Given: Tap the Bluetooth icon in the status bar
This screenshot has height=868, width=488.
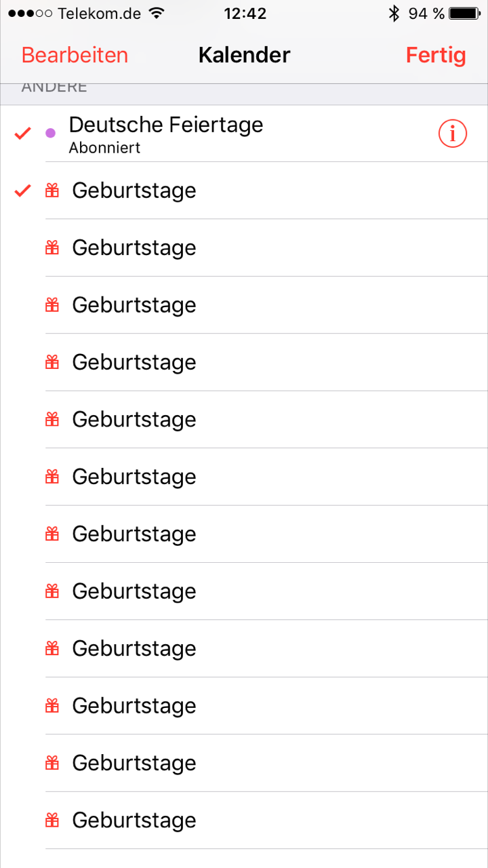Looking at the screenshot, I should (393, 14).
